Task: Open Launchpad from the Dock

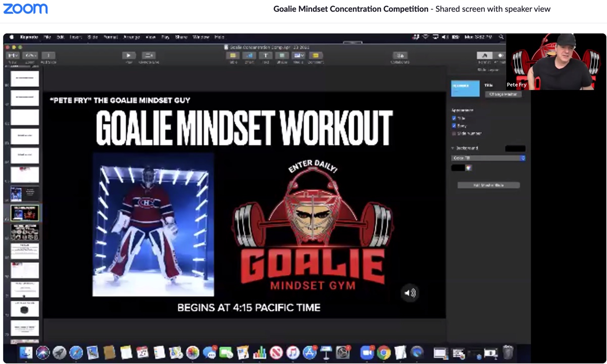Action: point(59,352)
